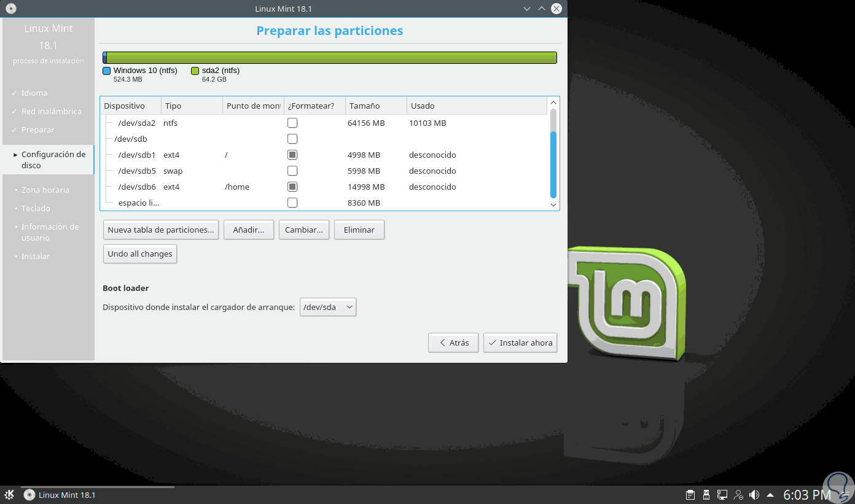Viewport: 855px width, 504px height.
Task: Click the Cambiar button
Action: (x=304, y=230)
